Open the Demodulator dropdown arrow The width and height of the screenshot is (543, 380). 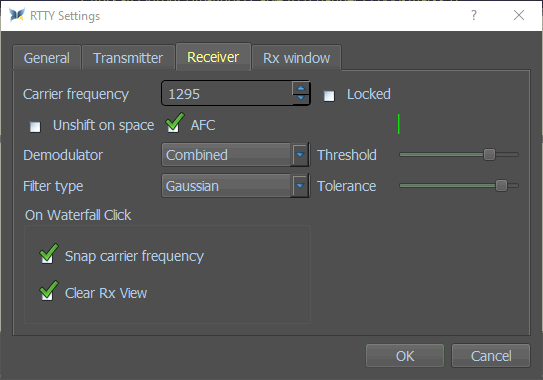tap(300, 155)
